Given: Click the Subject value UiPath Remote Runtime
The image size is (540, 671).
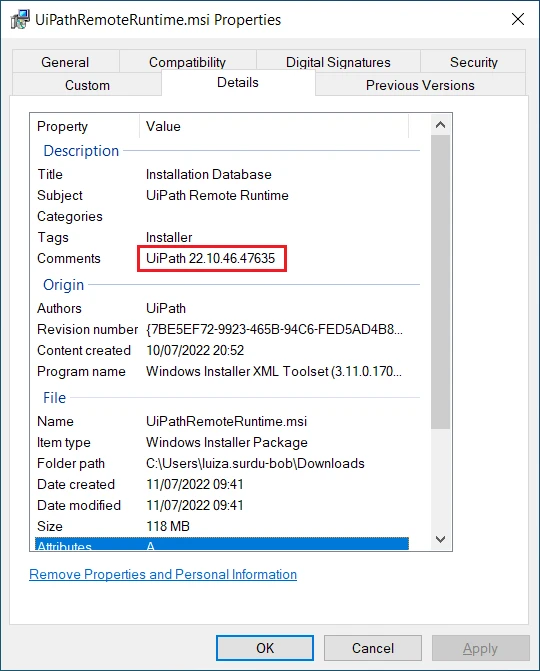Looking at the screenshot, I should tap(217, 195).
